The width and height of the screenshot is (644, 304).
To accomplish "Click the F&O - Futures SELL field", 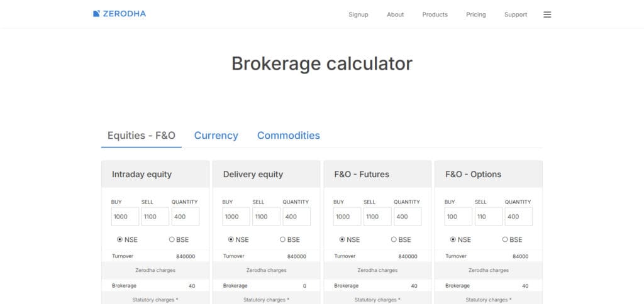I will 377,217.
